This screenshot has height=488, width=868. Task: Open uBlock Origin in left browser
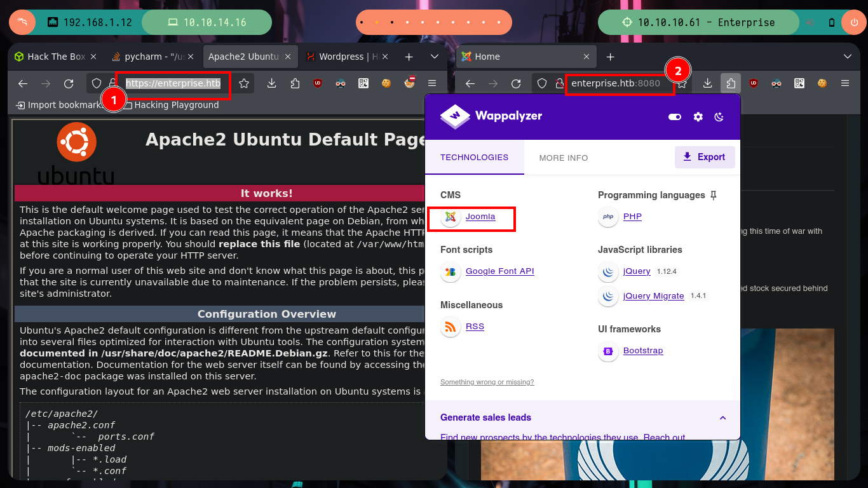pos(318,83)
